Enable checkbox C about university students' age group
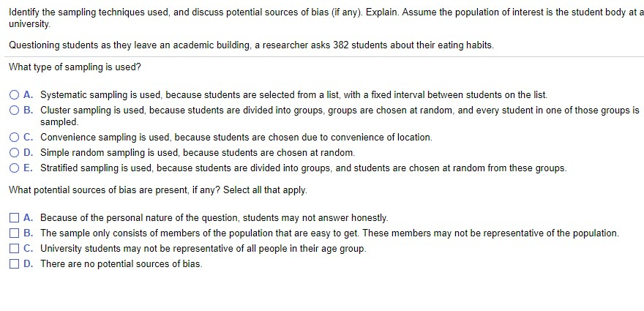This screenshot has width=644, height=311. (15, 249)
